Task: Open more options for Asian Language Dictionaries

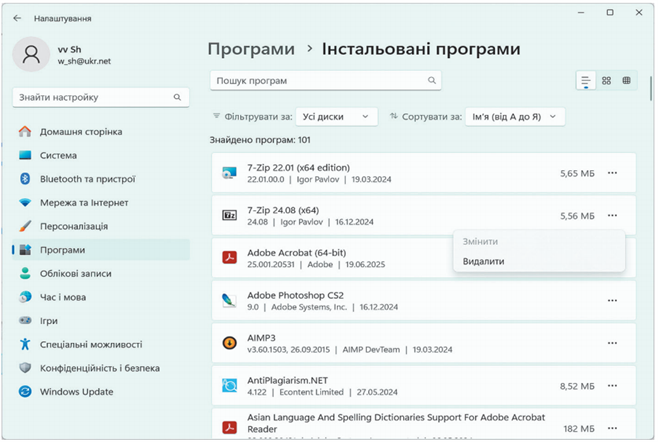Action: (x=612, y=428)
